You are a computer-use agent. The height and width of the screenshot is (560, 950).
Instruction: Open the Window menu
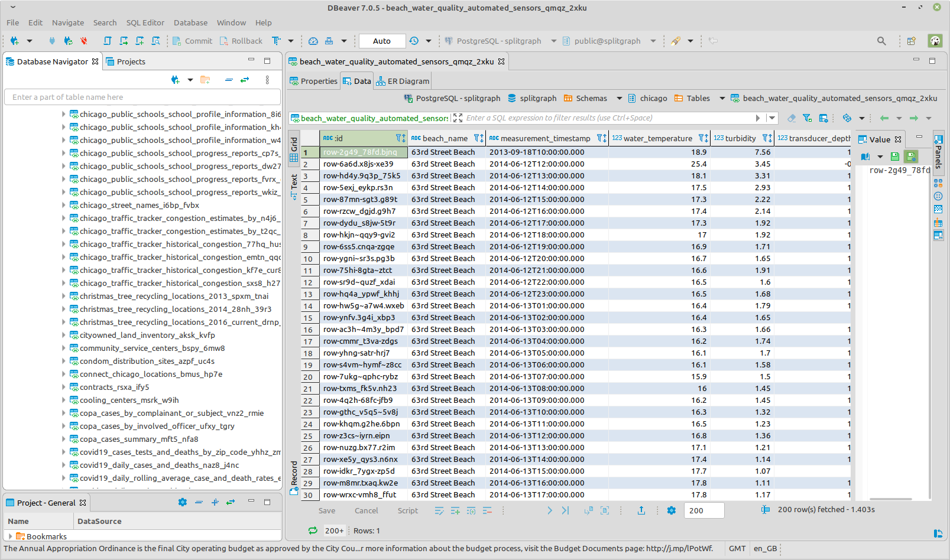coord(231,22)
